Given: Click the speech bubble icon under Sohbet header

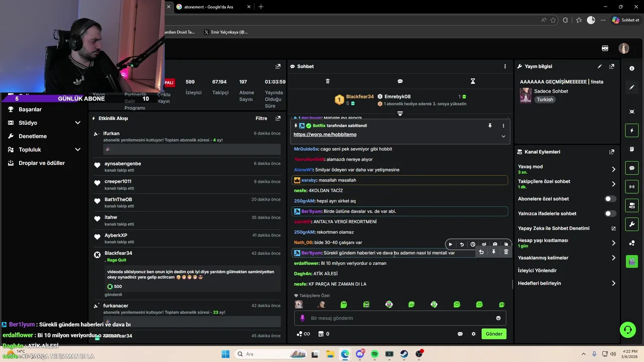Looking at the screenshot, I should (x=400, y=81).
